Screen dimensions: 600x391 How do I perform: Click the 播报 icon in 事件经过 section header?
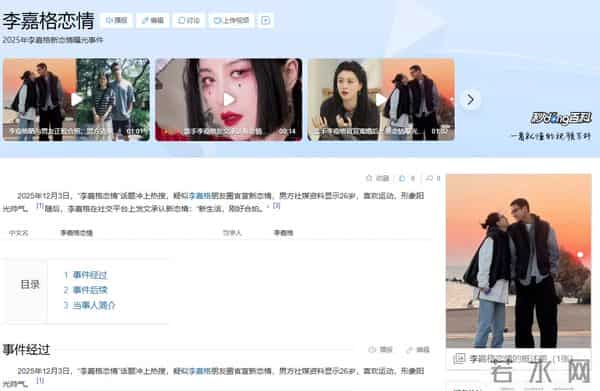click(x=380, y=349)
